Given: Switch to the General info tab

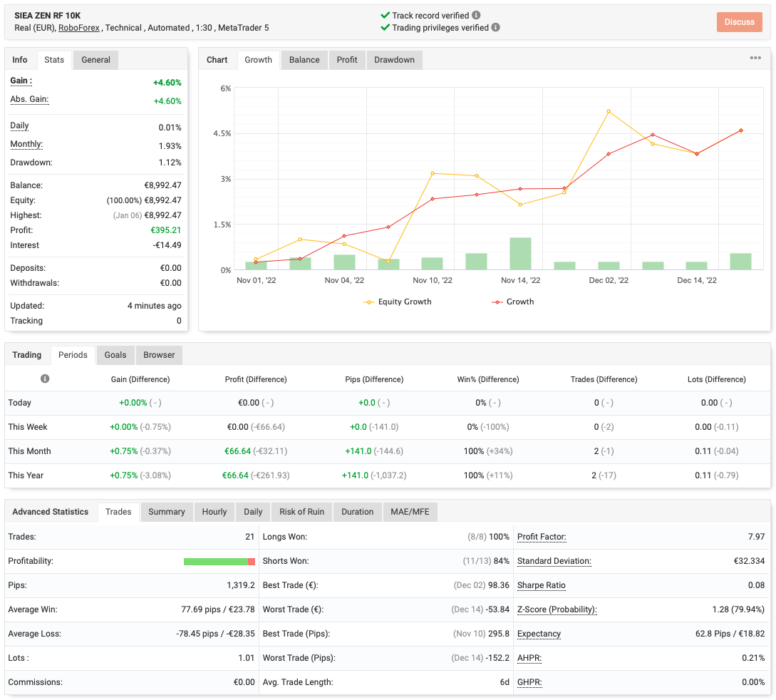Looking at the screenshot, I should 95,60.
